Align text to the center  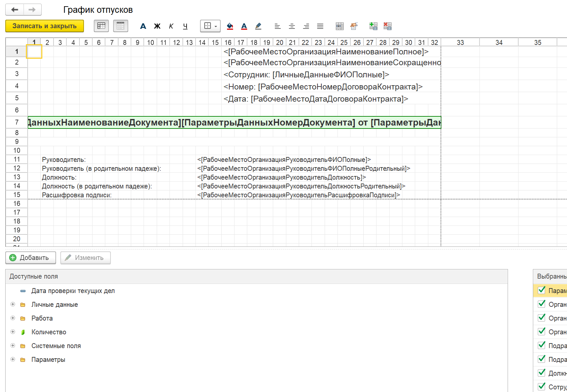pyautogui.click(x=292, y=26)
